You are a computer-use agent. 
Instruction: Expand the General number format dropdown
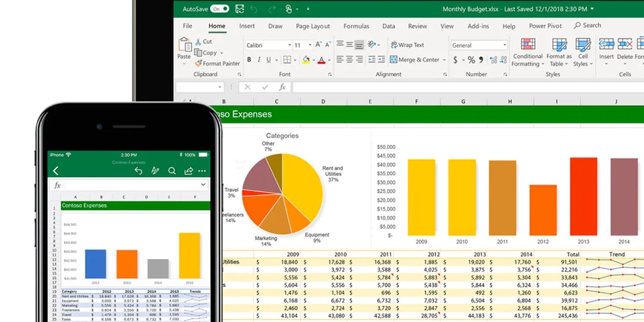tap(504, 45)
